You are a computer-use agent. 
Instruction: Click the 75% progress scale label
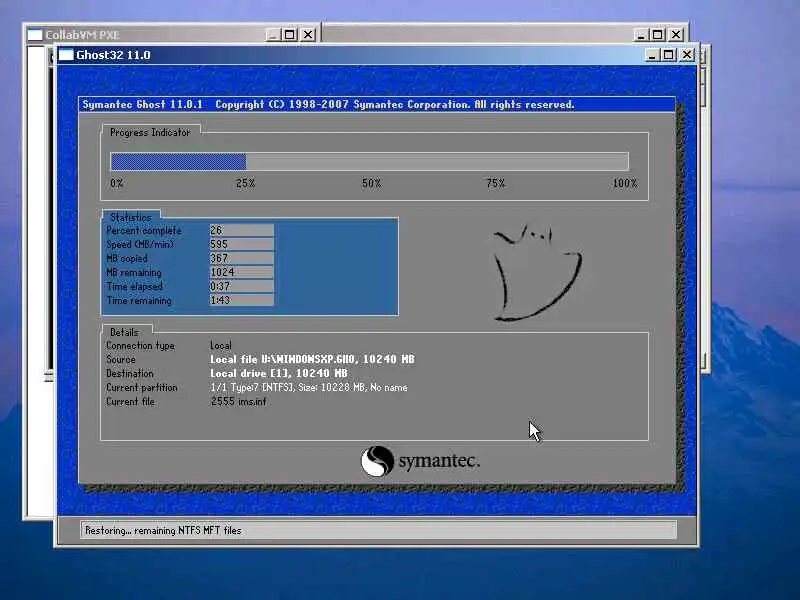(x=495, y=183)
